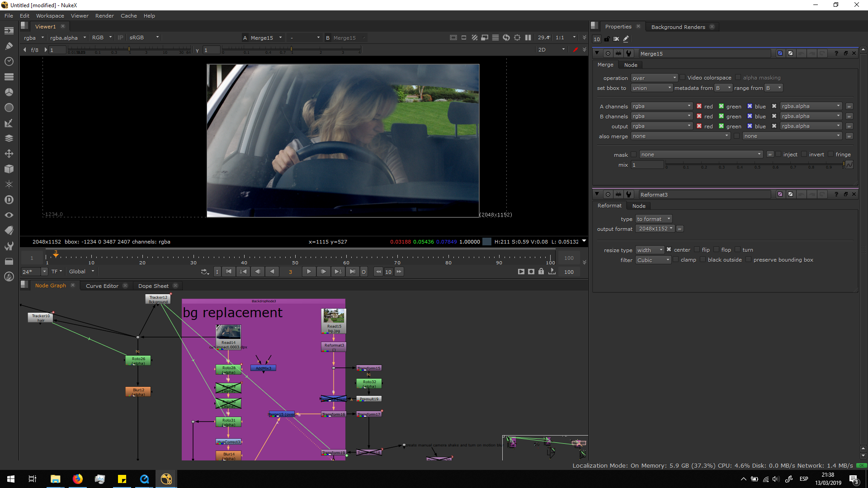Image resolution: width=868 pixels, height=488 pixels.
Task: Select the Reformat3 node in graph
Action: (x=334, y=346)
